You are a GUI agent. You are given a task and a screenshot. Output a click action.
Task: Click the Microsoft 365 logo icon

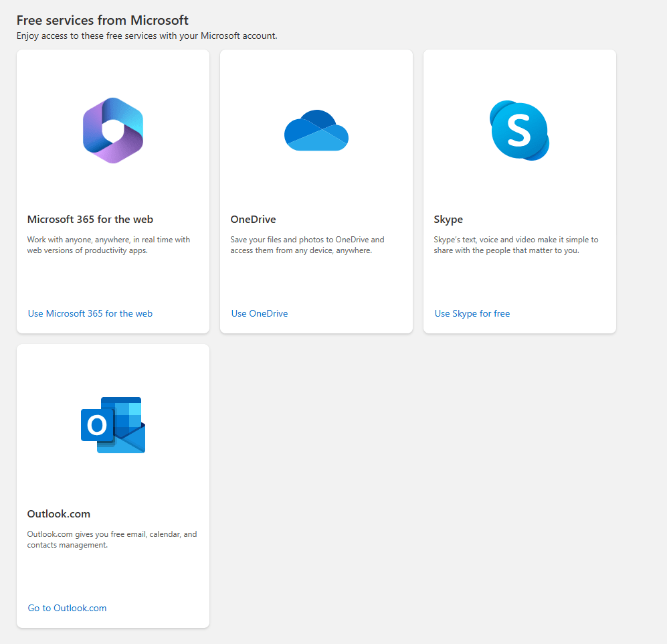pyautogui.click(x=112, y=130)
